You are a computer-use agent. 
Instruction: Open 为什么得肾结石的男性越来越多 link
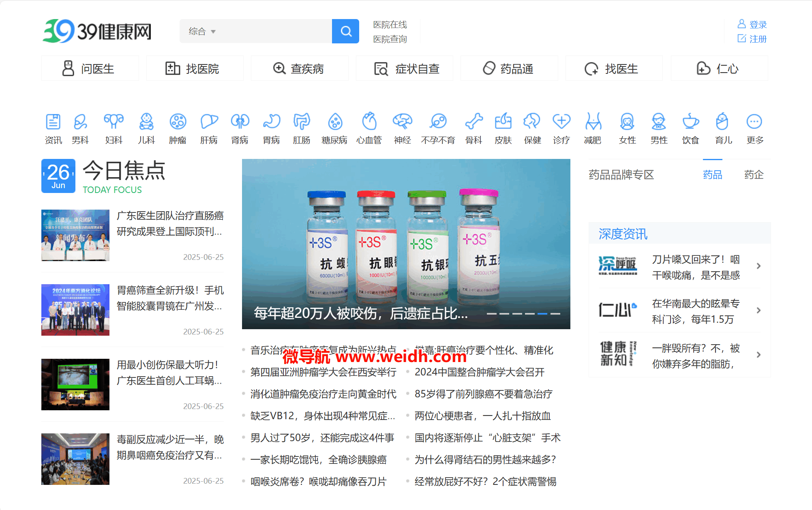(x=485, y=460)
